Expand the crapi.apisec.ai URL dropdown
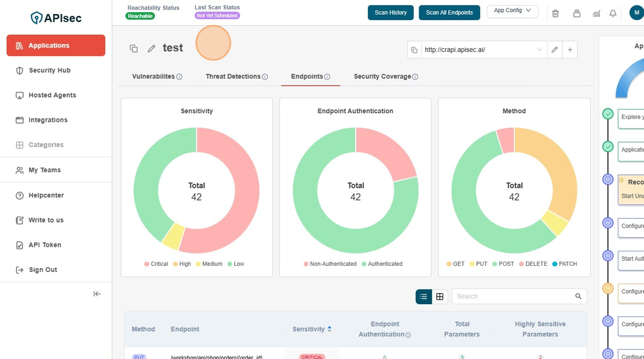This screenshot has width=644, height=359. coord(539,50)
